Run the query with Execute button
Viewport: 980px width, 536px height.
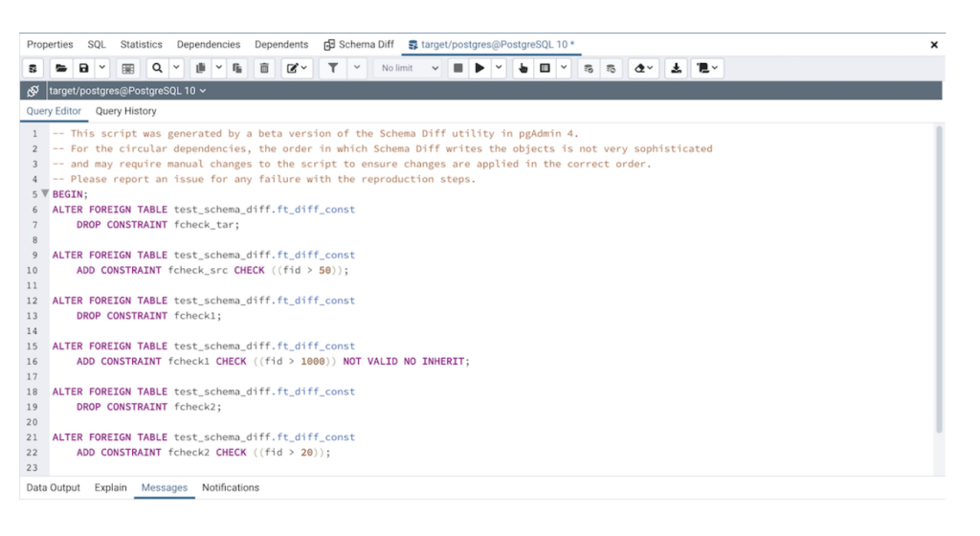tap(479, 68)
